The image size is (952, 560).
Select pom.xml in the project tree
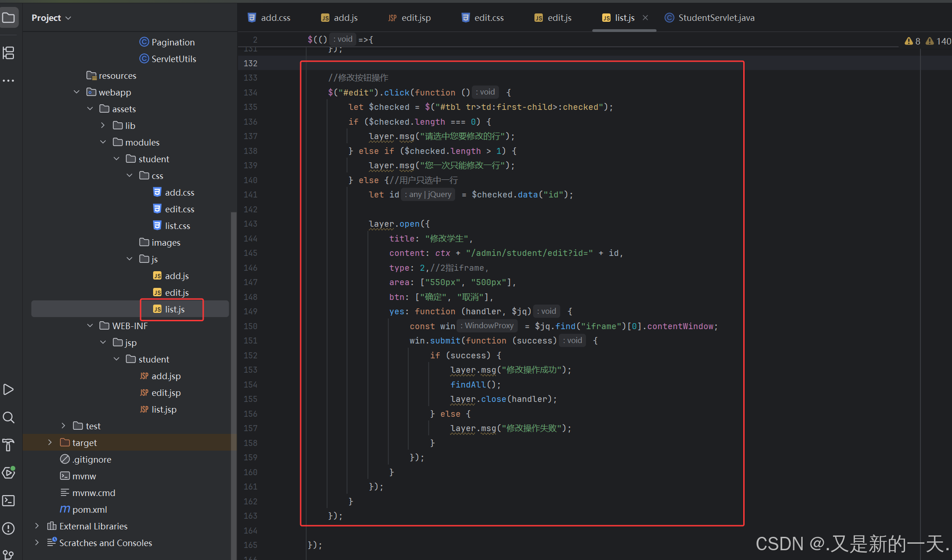point(84,509)
